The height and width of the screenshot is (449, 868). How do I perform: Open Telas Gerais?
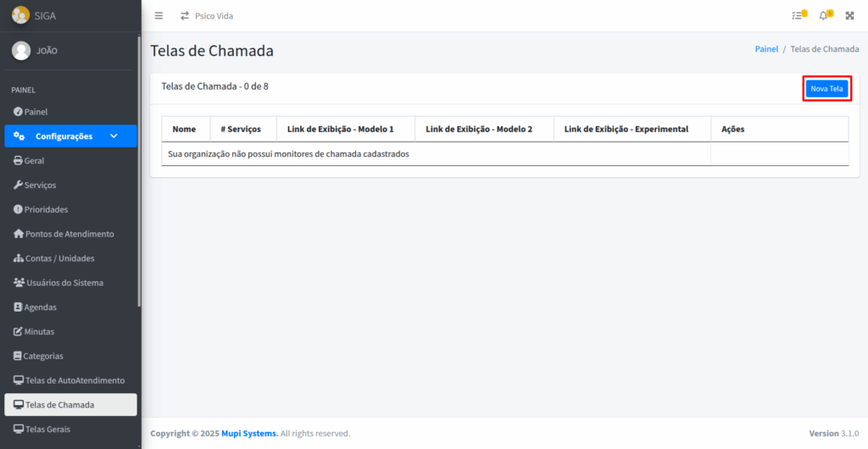(71, 430)
